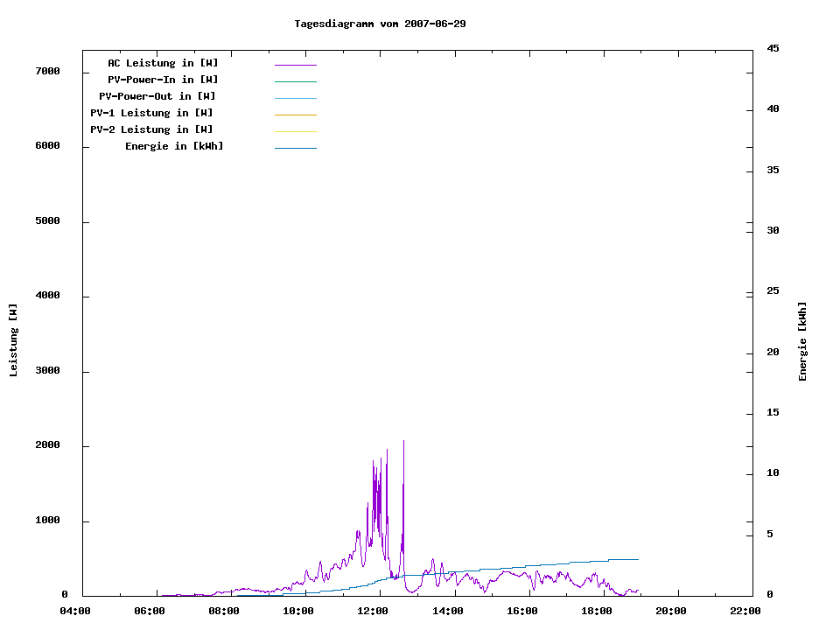The width and height of the screenshot is (840, 630).
Task: Select the "PV-2 Leistung in [W]" legend label
Action: tap(151, 129)
